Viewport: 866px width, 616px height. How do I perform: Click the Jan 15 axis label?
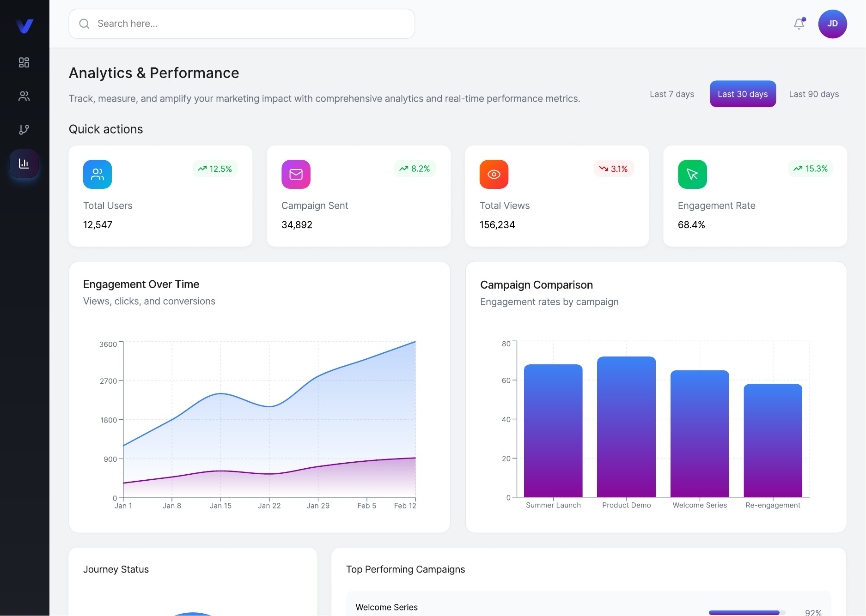click(220, 506)
